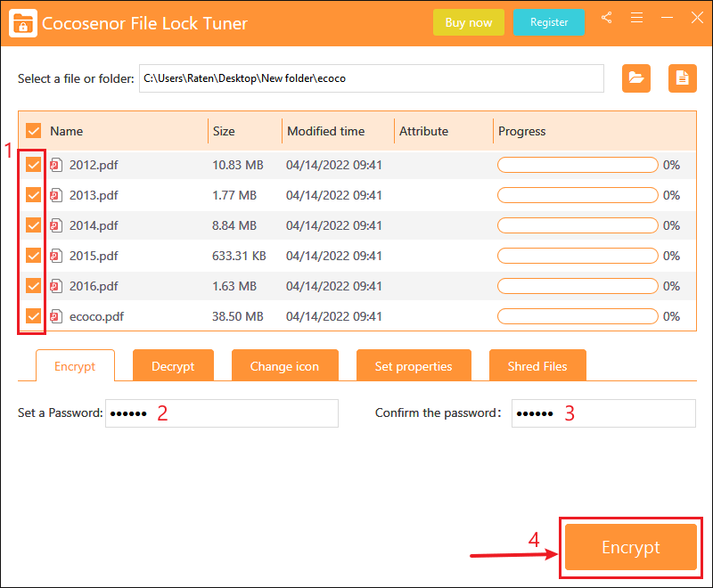The image size is (713, 588).
Task: Sort by the Size column header
Action: (224, 131)
